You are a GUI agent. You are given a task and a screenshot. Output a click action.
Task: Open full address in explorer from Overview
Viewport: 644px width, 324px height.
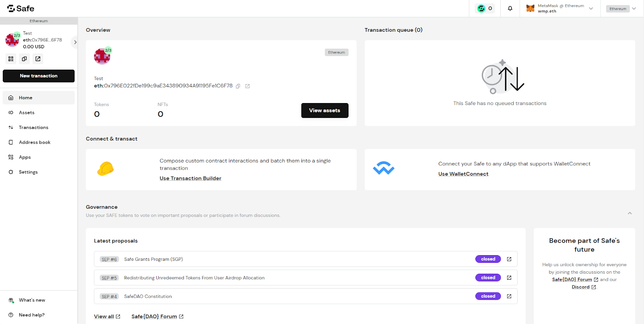248,86
